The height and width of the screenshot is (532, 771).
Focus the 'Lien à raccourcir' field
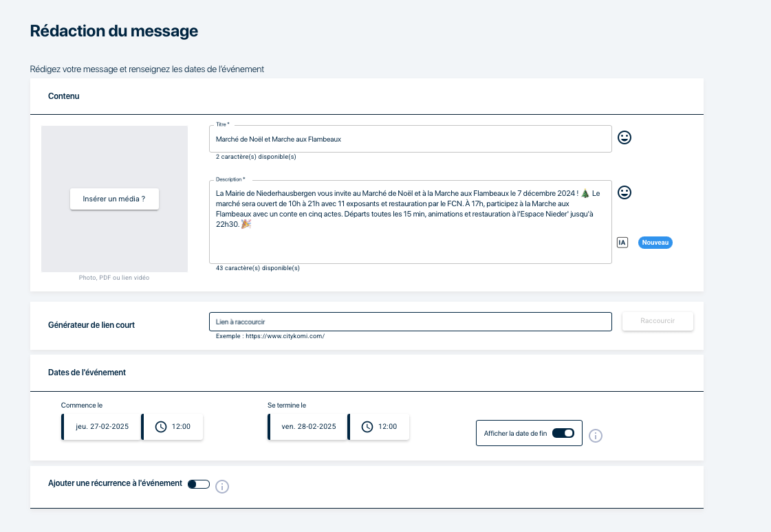click(x=410, y=322)
